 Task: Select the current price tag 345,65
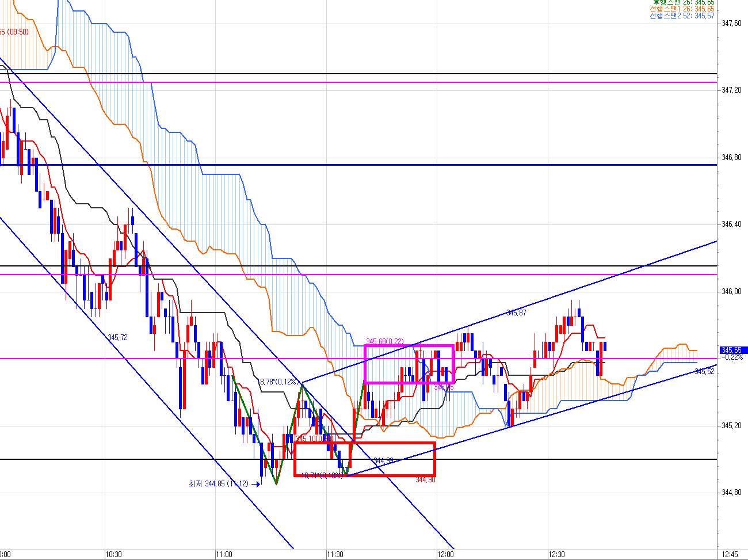click(x=734, y=350)
